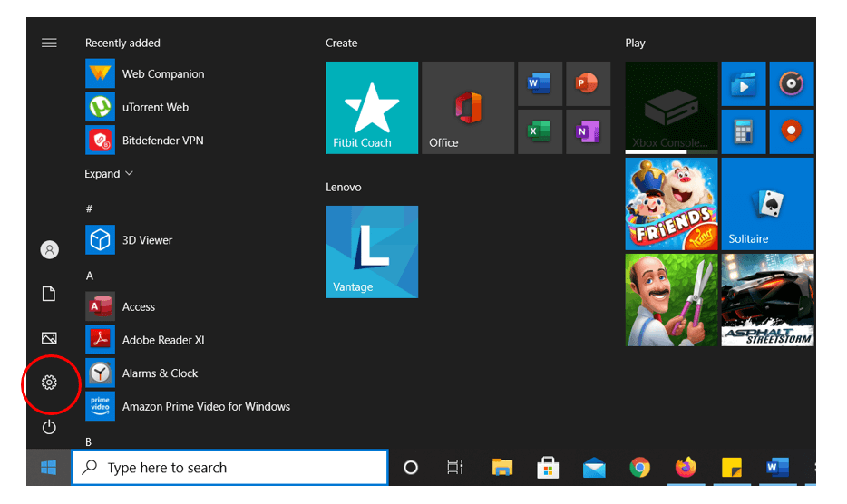Expand the Recently added list
Viewport: 847px width, 504px height.
pyautogui.click(x=109, y=174)
